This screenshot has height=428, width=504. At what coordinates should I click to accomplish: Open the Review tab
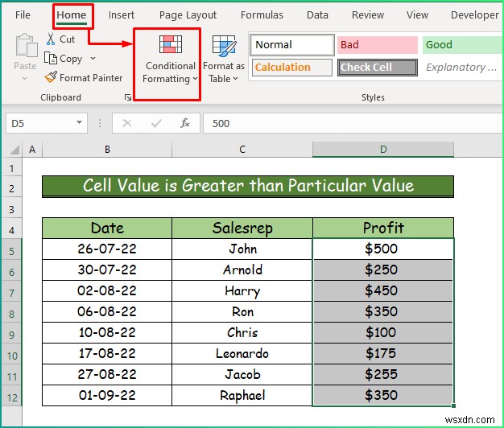pos(368,14)
